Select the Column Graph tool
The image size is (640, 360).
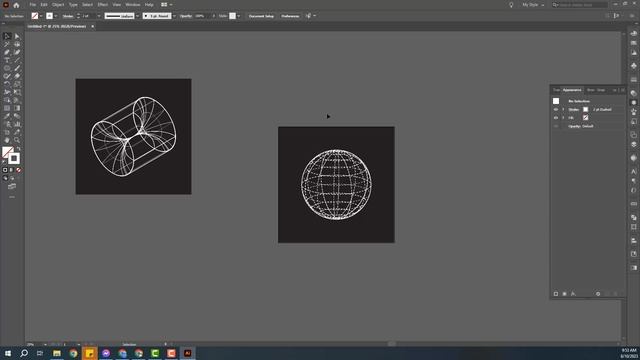tap(17, 124)
